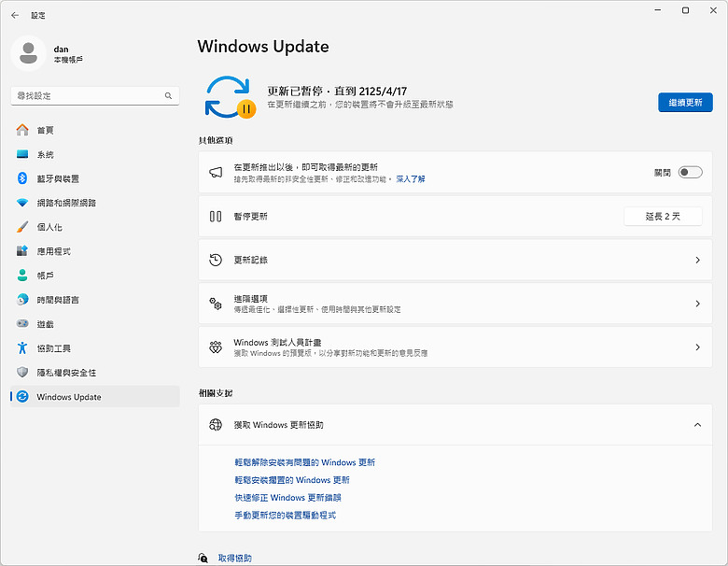Screen dimensions: 728x566
Task: Click the megaphone icon for latest updates
Action: click(216, 173)
